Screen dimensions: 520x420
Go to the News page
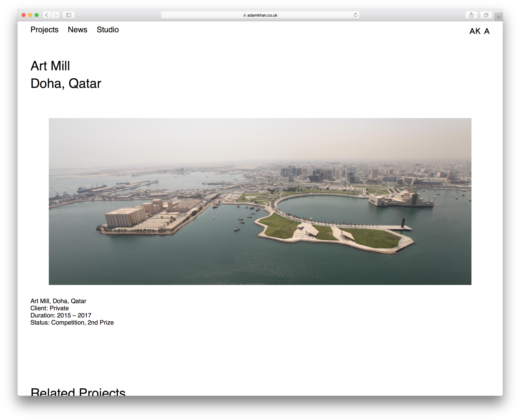[x=77, y=30]
